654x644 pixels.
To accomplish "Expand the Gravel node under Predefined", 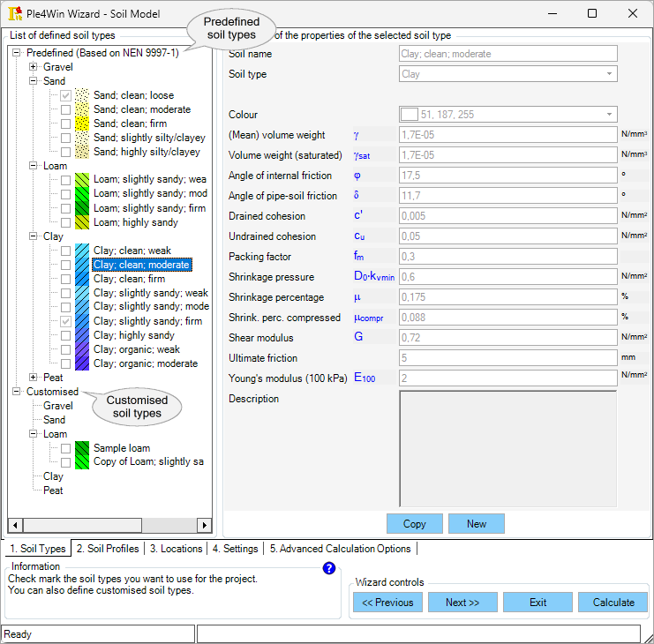I will click(34, 67).
